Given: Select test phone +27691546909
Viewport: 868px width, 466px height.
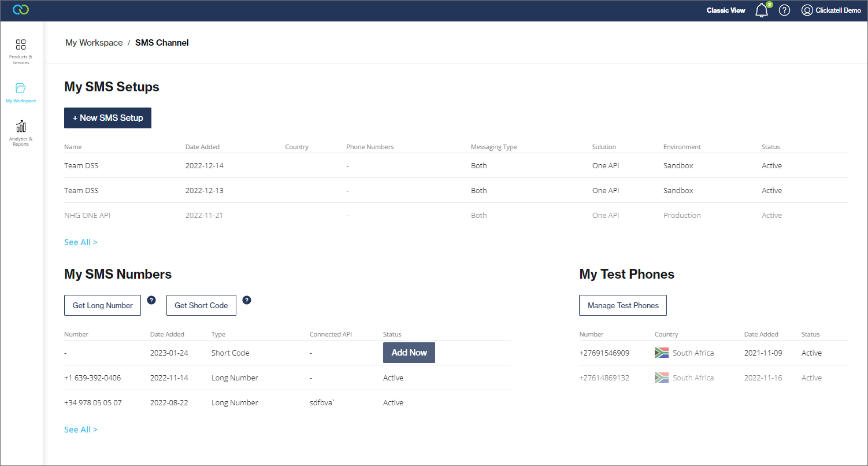Looking at the screenshot, I should coord(604,353).
